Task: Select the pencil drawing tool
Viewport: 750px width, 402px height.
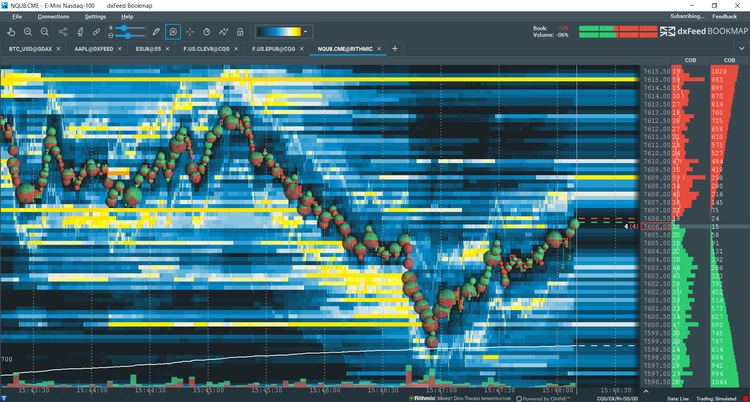Action: (x=155, y=32)
